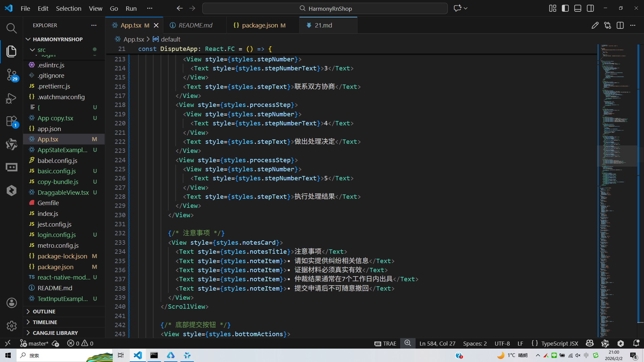Viewport: 644px width, 362px height.
Task: Open the Run and Debug view
Action: (x=11, y=98)
